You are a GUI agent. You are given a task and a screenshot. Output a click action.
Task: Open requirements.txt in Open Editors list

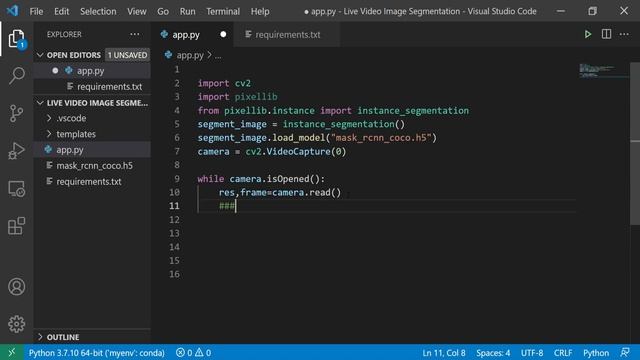pos(92,87)
